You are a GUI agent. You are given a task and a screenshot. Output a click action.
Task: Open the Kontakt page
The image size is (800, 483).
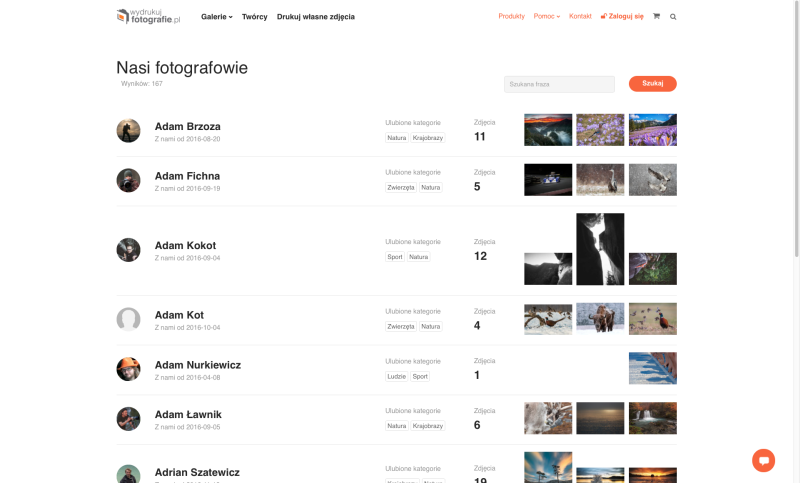580,16
